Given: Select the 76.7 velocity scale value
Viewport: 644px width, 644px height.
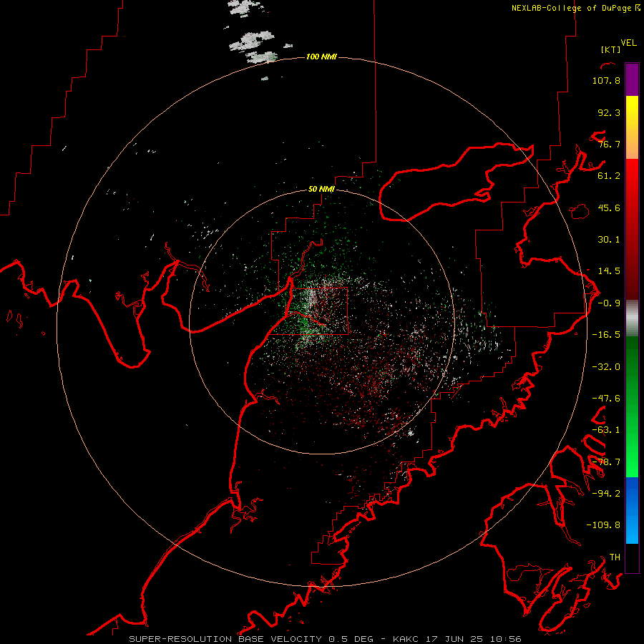Looking at the screenshot, I should [609, 144].
